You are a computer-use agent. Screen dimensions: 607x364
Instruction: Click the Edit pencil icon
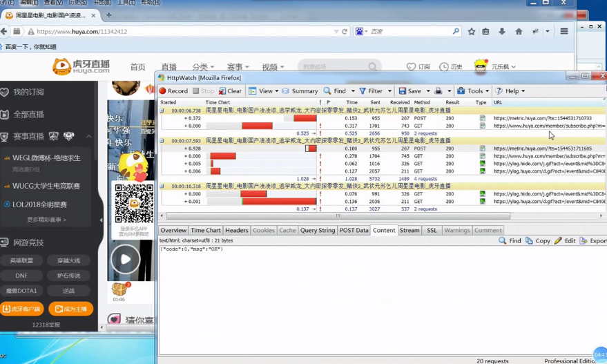coord(558,241)
